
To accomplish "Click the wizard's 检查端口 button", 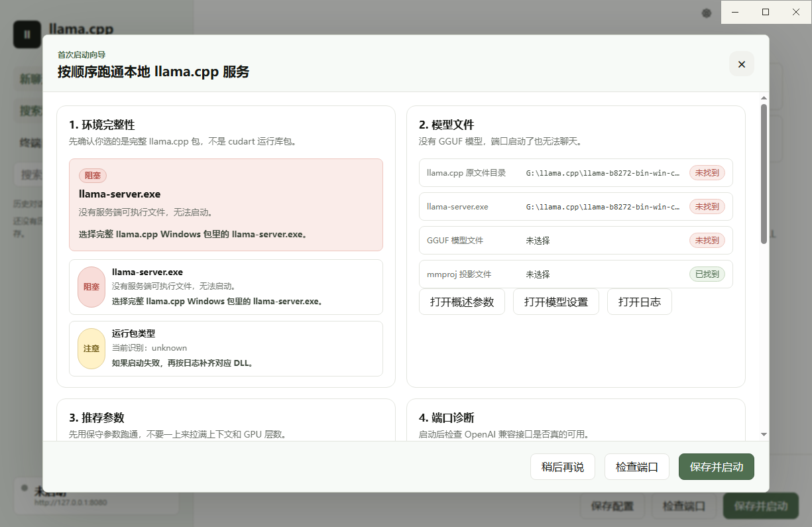I will click(x=636, y=467).
